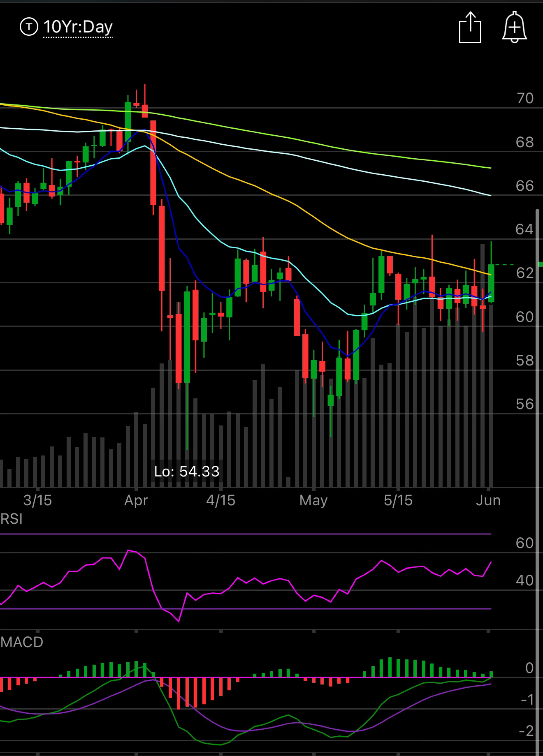Select the Apr date axis label

pyautogui.click(x=136, y=500)
